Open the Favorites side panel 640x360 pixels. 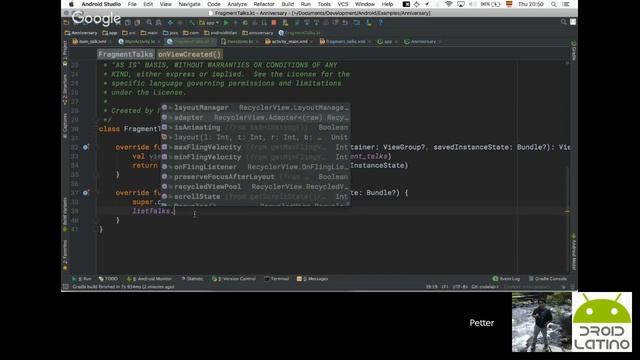65,255
